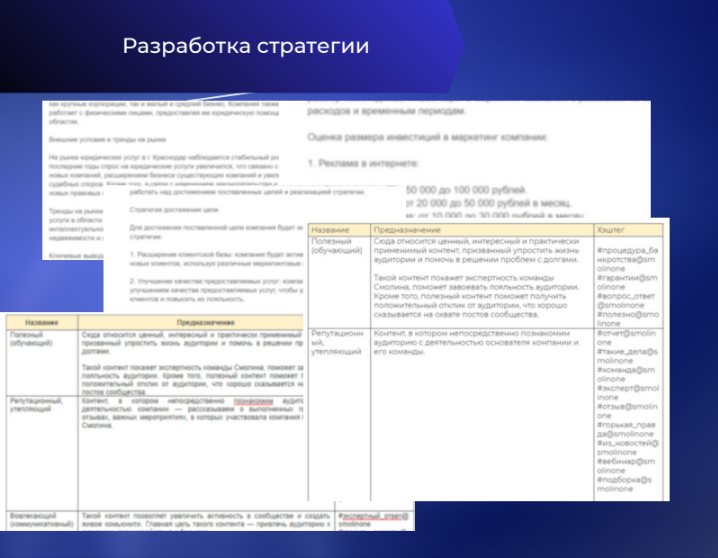718x558 pixels.
Task: Select hashtag "#горькая_правда@smolinone"
Action: (x=626, y=429)
